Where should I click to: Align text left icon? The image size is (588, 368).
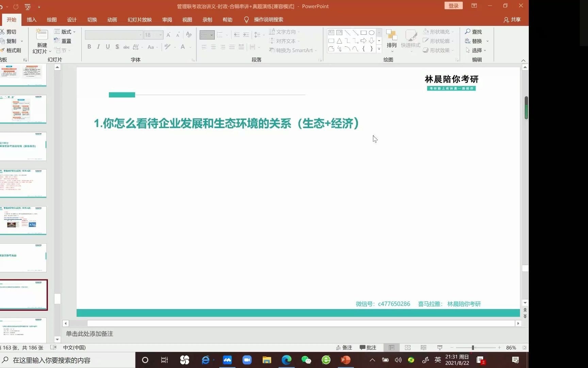point(204,47)
